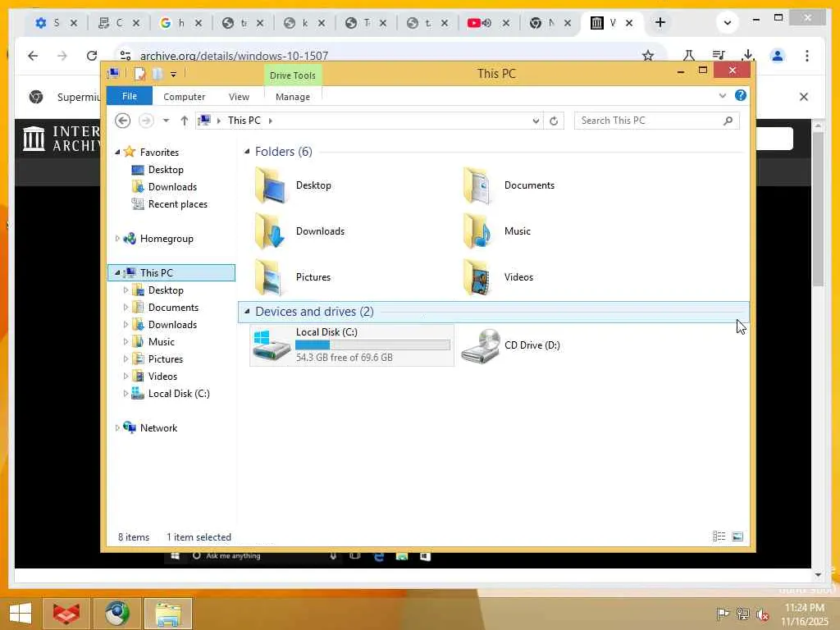
Task: Click the Chrome address bar URL
Action: 234,56
